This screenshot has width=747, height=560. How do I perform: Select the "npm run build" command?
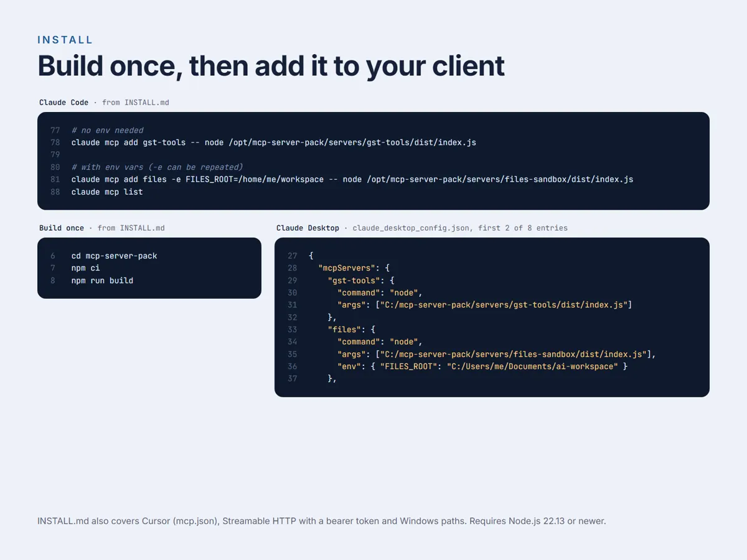coord(102,281)
